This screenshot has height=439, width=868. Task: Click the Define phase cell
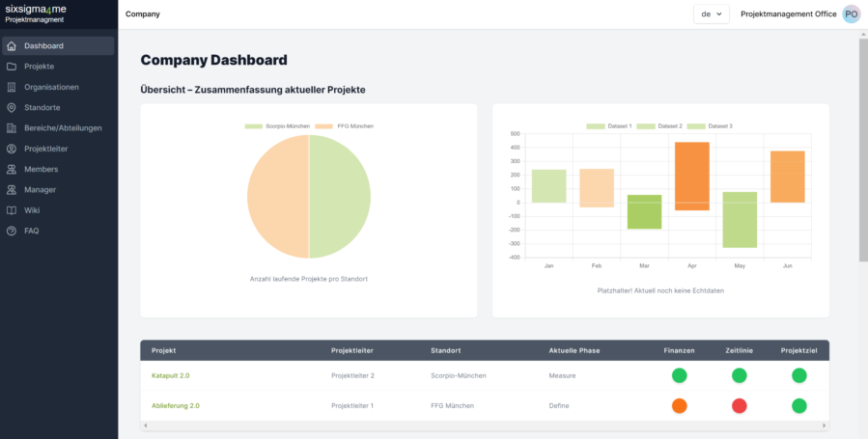click(559, 405)
